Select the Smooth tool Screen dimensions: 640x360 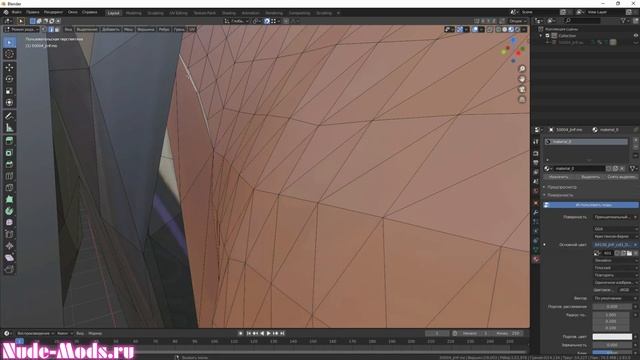[x=9, y=222]
